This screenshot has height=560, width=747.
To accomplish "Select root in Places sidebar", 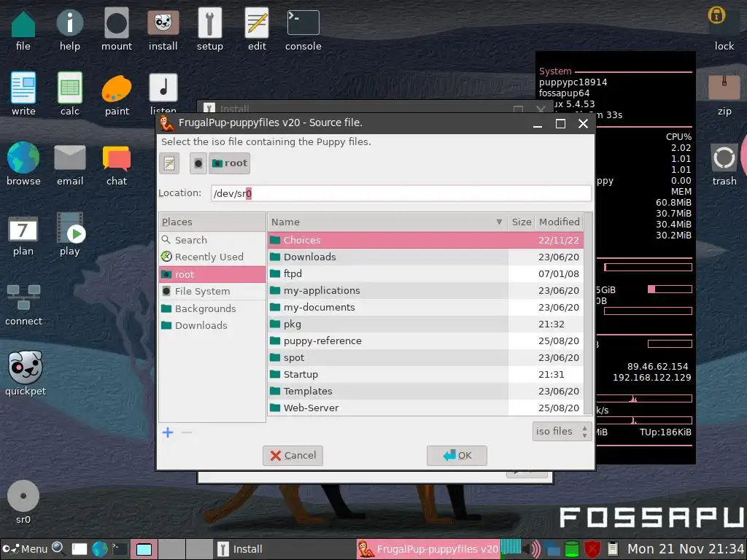I will [212, 274].
